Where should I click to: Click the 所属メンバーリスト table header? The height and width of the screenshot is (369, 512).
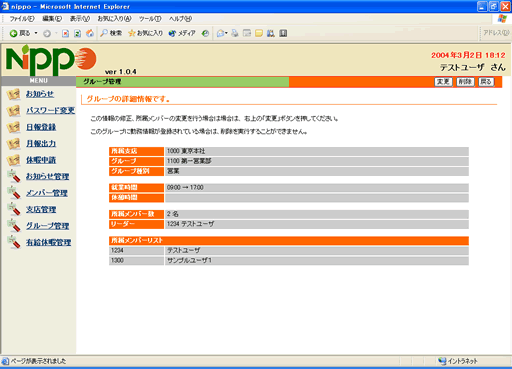[x=289, y=241]
